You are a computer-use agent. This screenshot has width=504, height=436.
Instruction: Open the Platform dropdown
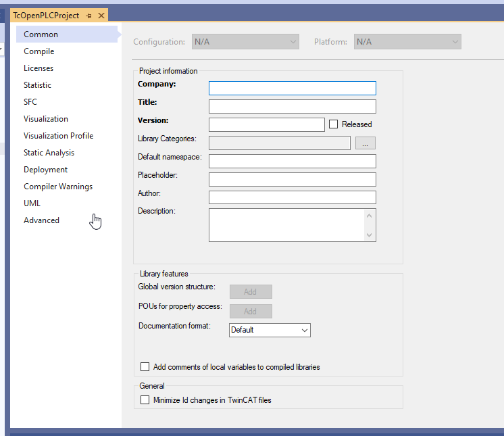[x=407, y=42]
